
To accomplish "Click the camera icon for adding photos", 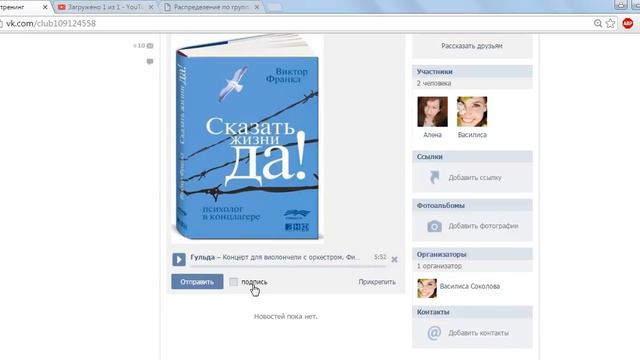I will (x=434, y=226).
